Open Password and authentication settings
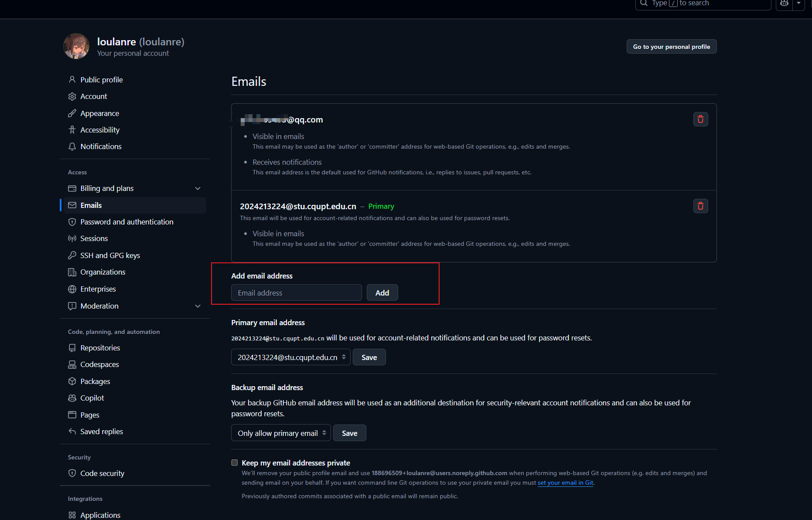The height and width of the screenshot is (520, 812). click(x=126, y=222)
